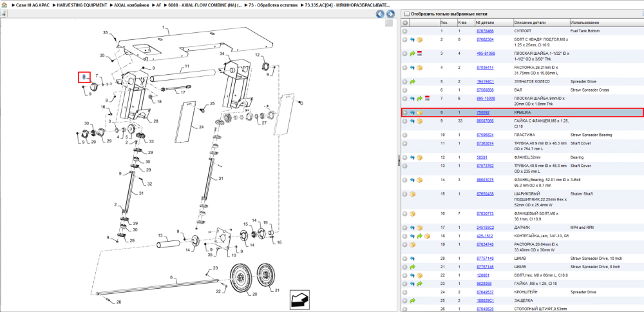644x312 pixels.
Task: Click plus icon in КРОНШТЕЙН row
Action: 404,292
